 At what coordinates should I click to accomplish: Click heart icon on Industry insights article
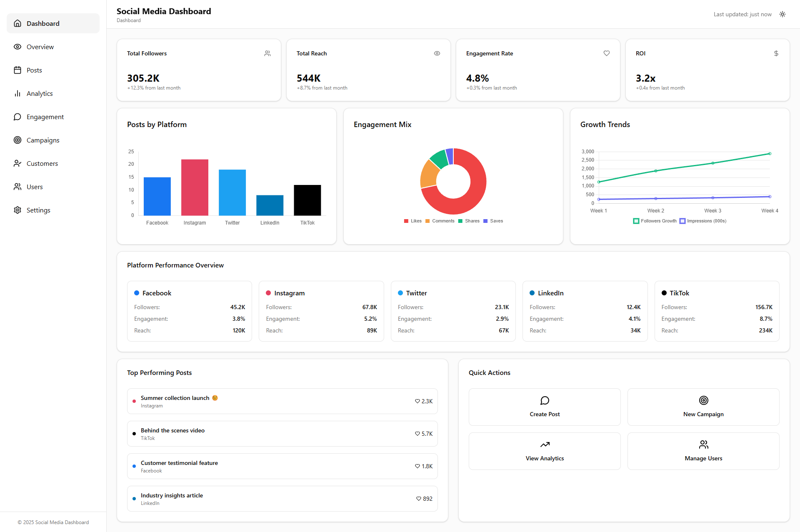point(418,499)
